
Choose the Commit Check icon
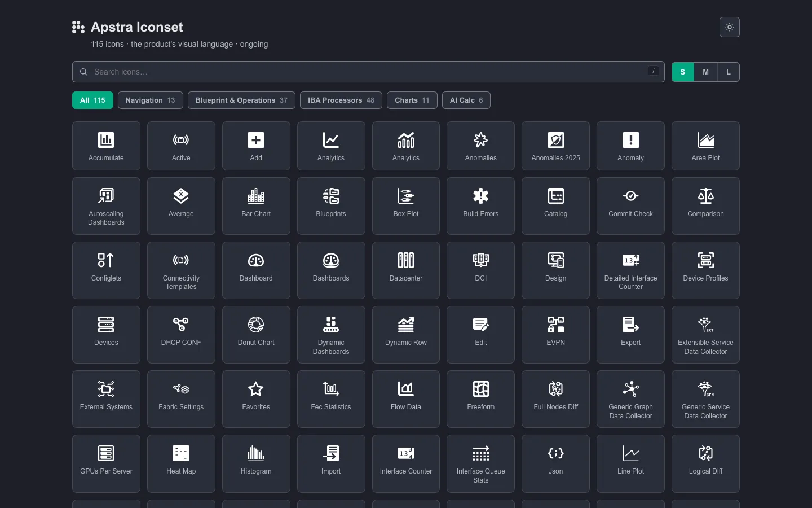(630, 206)
